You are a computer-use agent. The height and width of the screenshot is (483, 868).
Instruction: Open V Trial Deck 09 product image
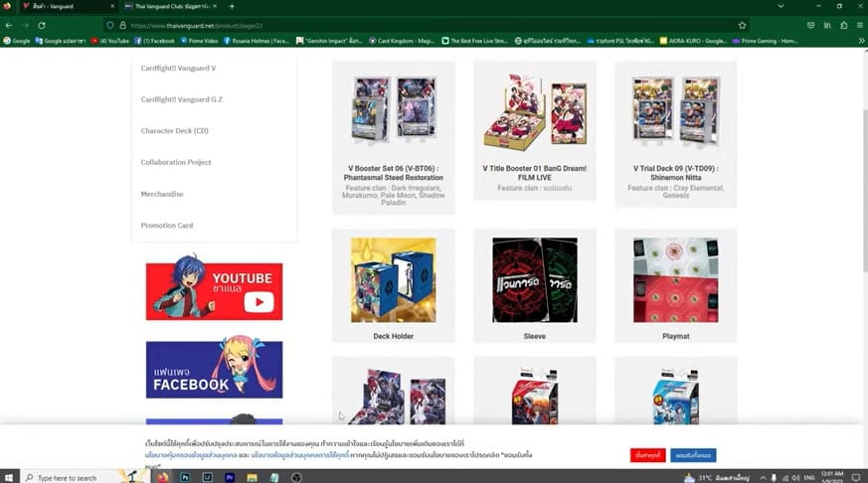(676, 109)
